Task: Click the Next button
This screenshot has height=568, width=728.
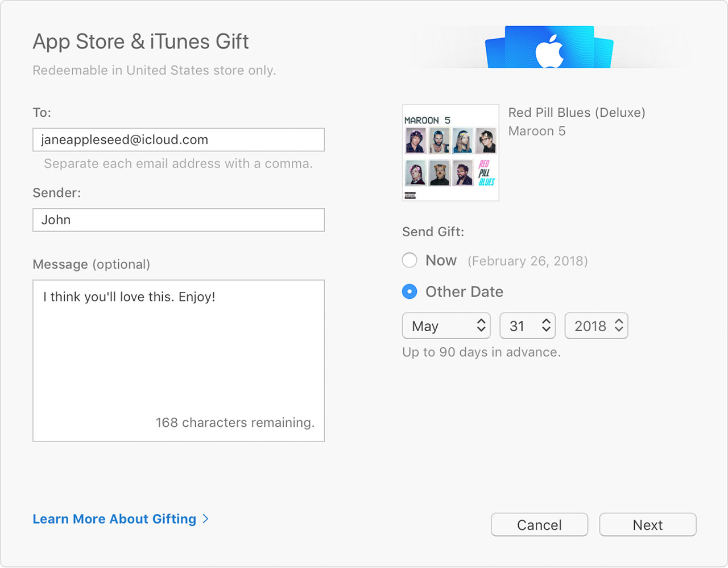Action: (648, 525)
